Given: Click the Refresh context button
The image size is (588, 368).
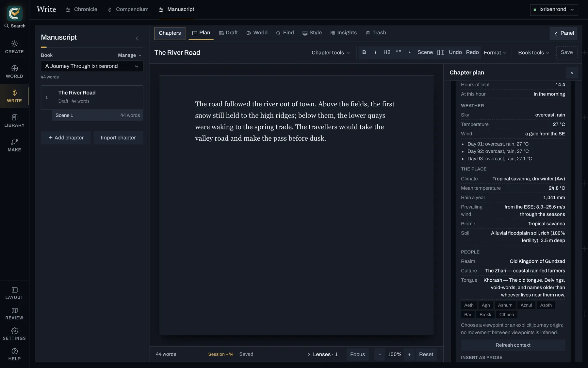Looking at the screenshot, I should 513,345.
